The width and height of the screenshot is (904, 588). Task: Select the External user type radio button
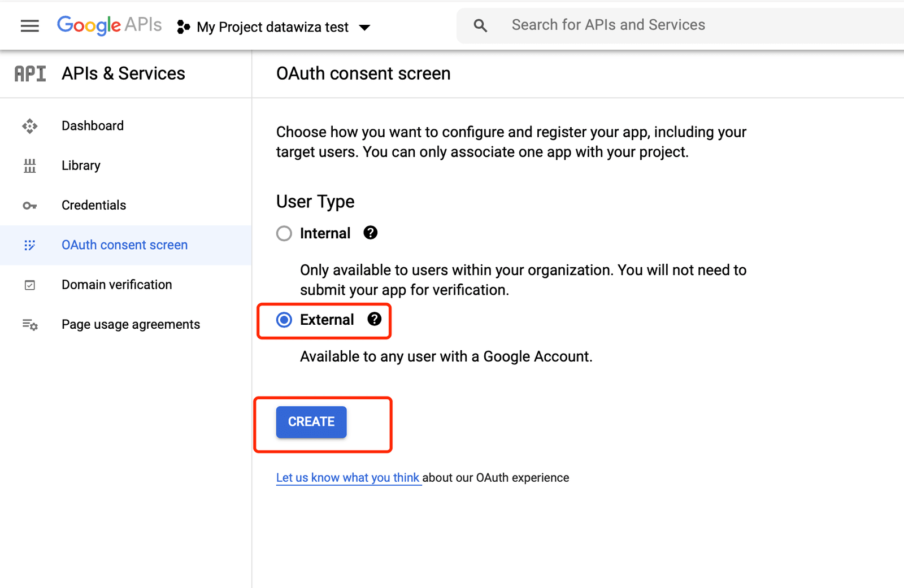click(284, 320)
